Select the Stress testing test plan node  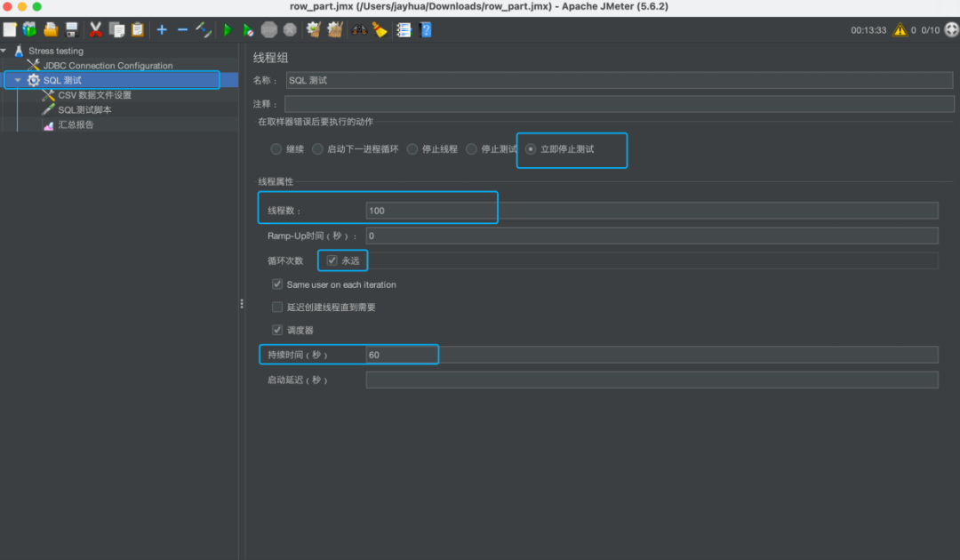click(x=56, y=51)
